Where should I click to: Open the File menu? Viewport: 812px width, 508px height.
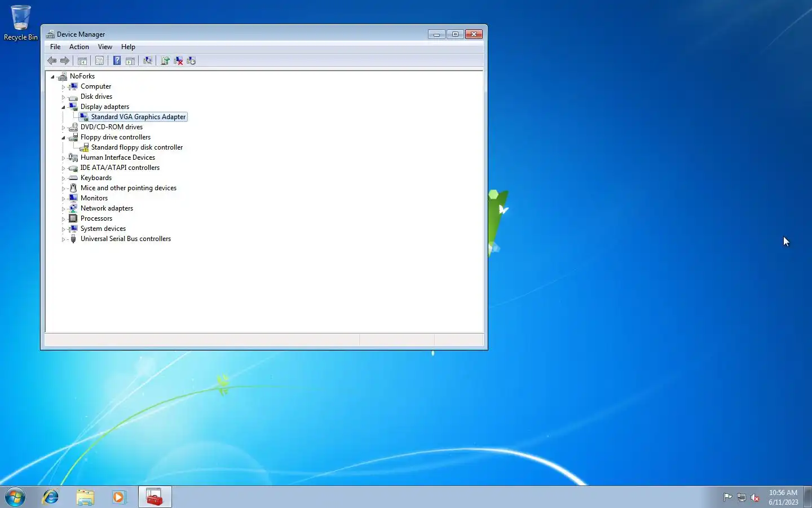pyautogui.click(x=55, y=47)
